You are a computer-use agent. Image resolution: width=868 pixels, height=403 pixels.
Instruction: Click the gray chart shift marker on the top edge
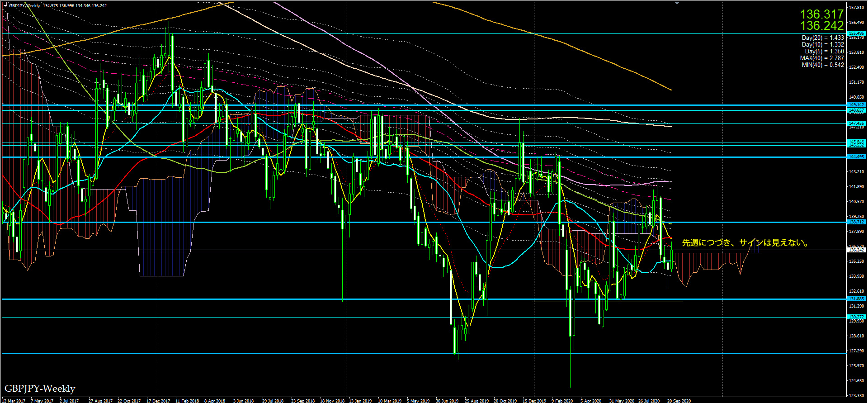pyautogui.click(x=677, y=3)
